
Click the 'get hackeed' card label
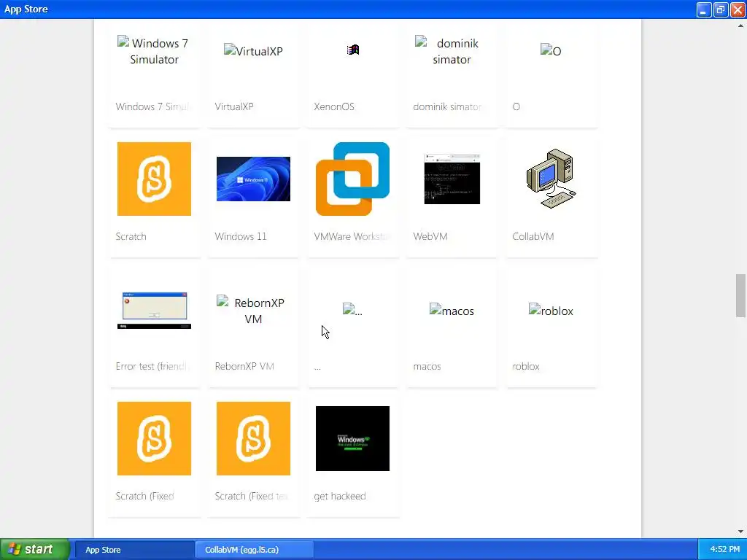click(x=340, y=496)
